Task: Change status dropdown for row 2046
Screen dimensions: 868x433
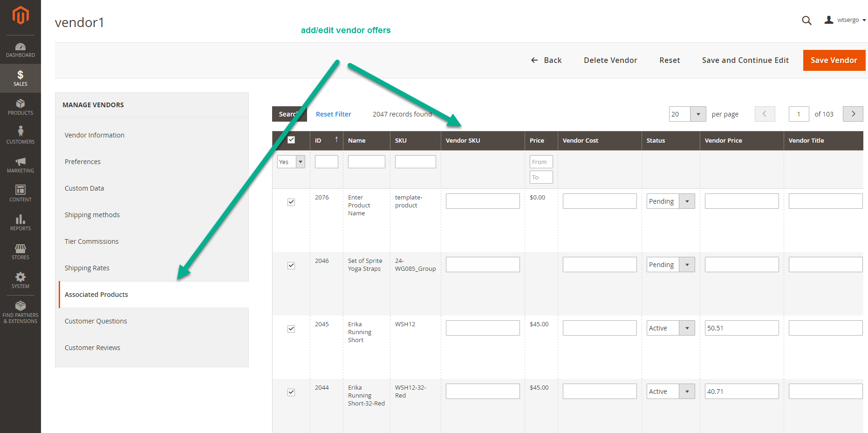Action: click(x=671, y=265)
